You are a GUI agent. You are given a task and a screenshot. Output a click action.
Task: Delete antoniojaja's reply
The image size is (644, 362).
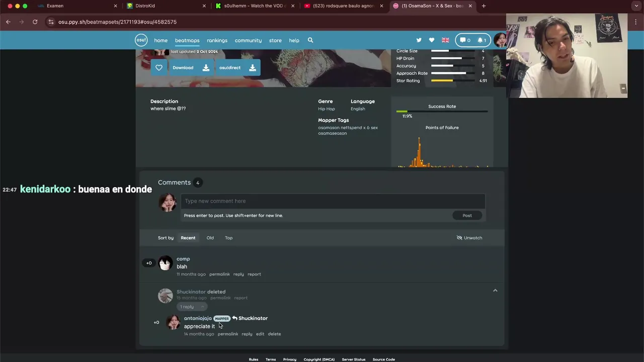coord(274,334)
